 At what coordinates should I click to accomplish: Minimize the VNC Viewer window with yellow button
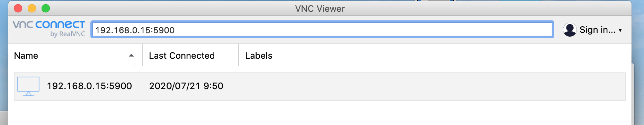(x=32, y=8)
